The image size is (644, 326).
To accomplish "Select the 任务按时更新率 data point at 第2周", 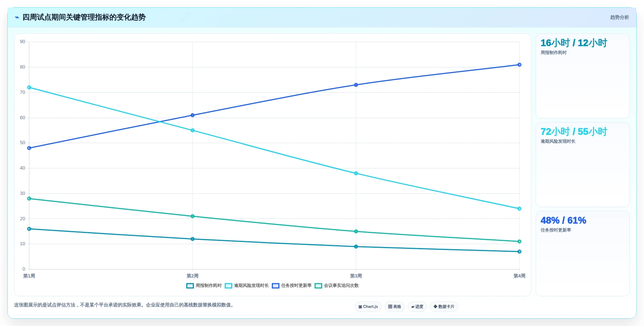I will pos(192,115).
